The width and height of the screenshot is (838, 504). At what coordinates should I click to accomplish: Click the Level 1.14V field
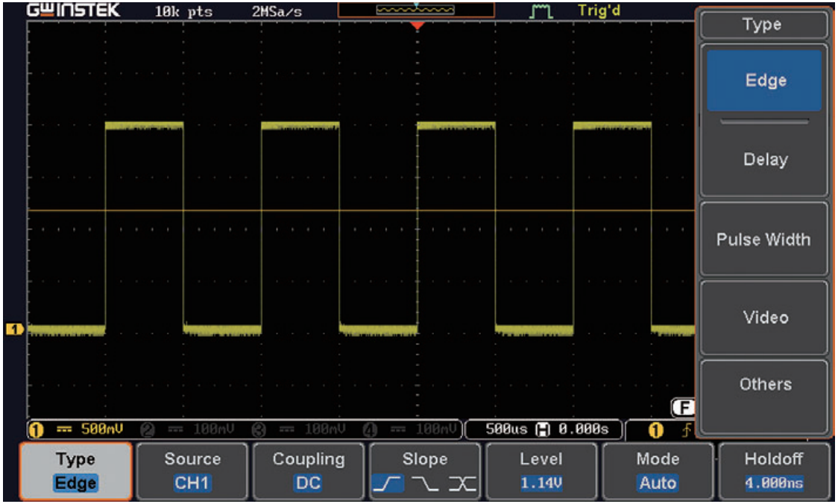(x=541, y=471)
